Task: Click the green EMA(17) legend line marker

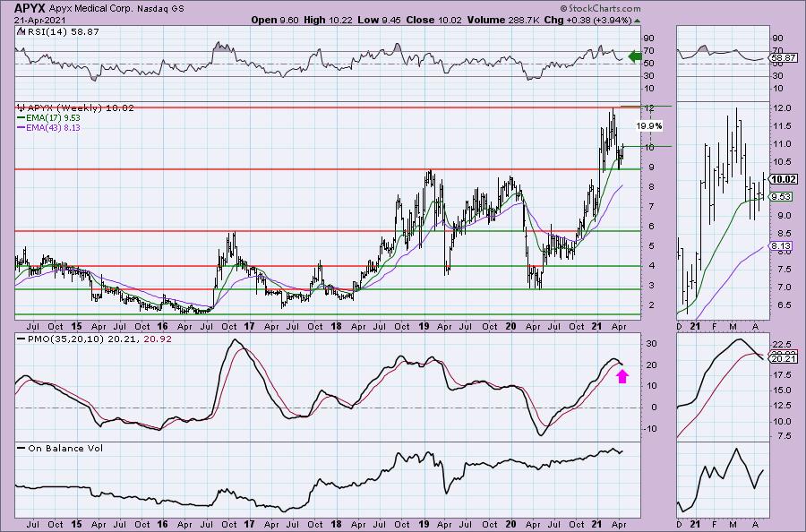Action: pyautogui.click(x=21, y=117)
